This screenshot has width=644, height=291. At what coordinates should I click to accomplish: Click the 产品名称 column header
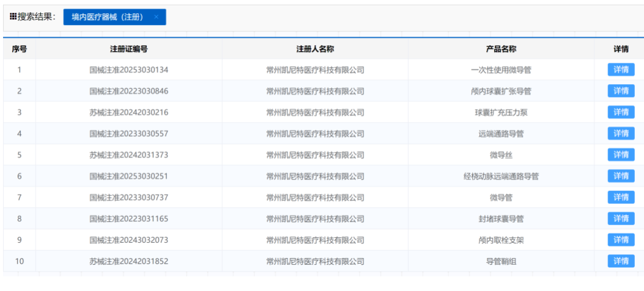[x=501, y=49]
